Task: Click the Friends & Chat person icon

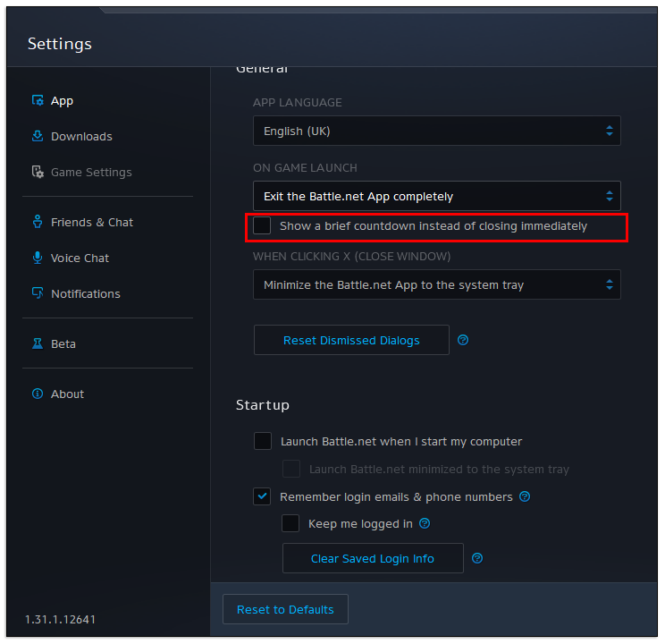Action: pyautogui.click(x=38, y=222)
